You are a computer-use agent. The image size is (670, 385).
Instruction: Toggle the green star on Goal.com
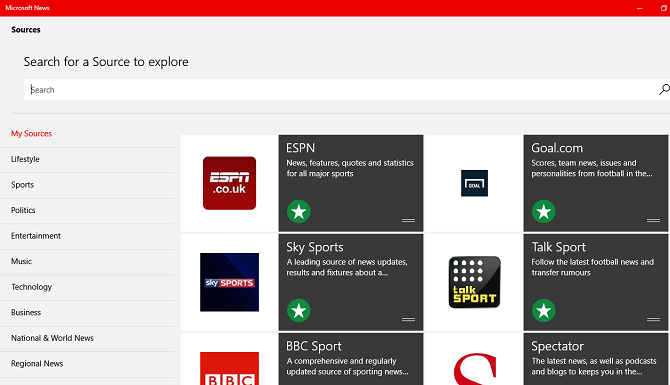(544, 212)
